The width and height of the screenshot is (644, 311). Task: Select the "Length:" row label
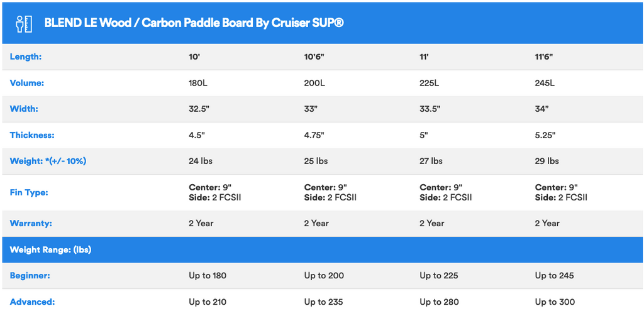[x=26, y=57]
